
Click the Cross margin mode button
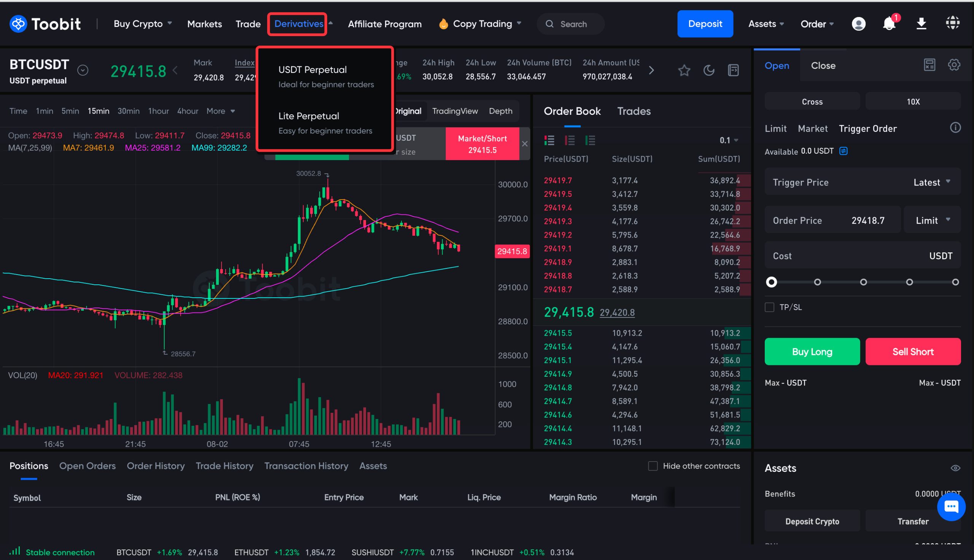point(812,102)
